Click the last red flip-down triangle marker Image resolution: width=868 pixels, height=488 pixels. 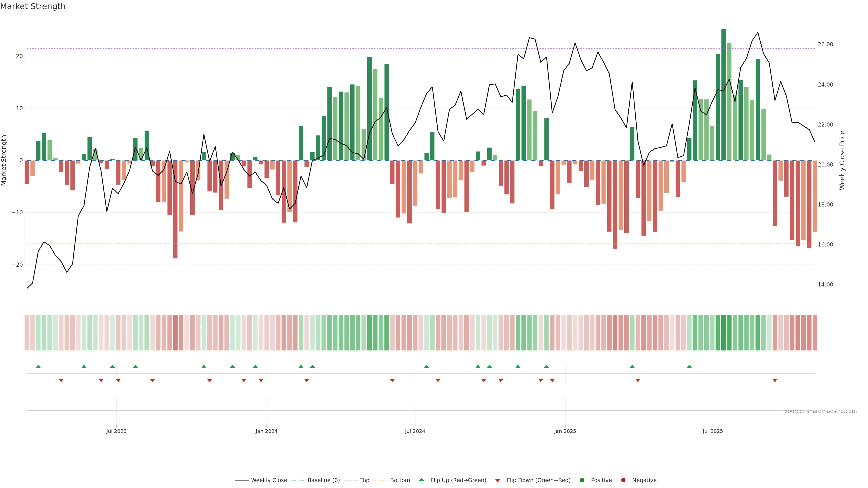point(775,380)
